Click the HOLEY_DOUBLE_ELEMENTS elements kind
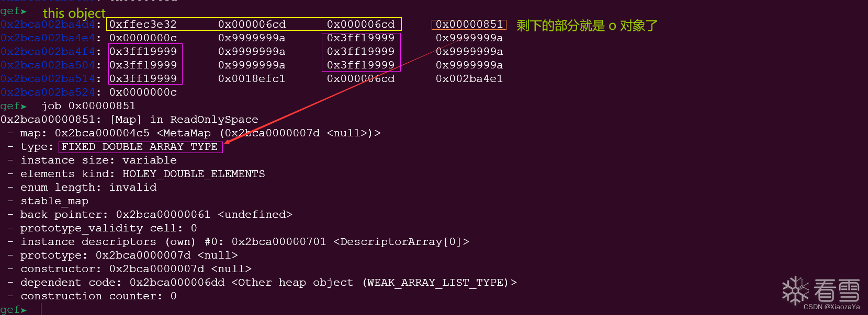 tap(194, 174)
